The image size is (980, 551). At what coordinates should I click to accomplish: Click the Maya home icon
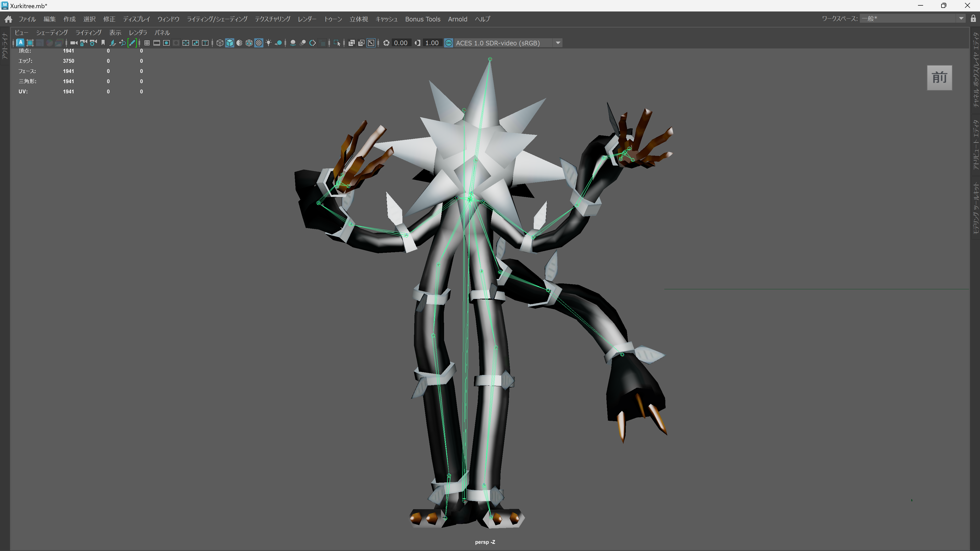point(8,19)
